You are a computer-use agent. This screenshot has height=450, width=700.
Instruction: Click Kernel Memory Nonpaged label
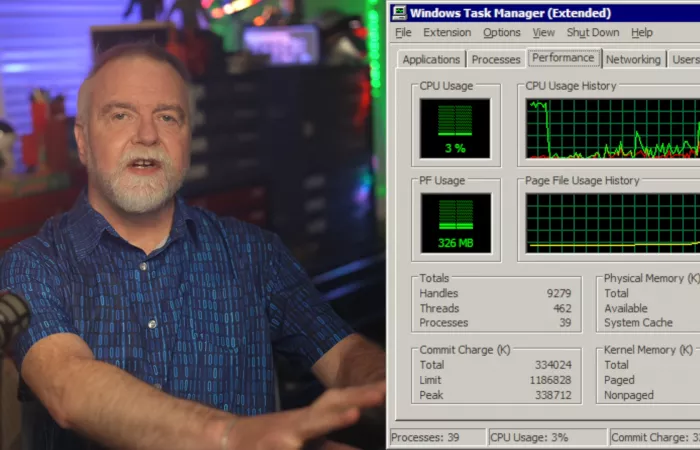point(629,396)
